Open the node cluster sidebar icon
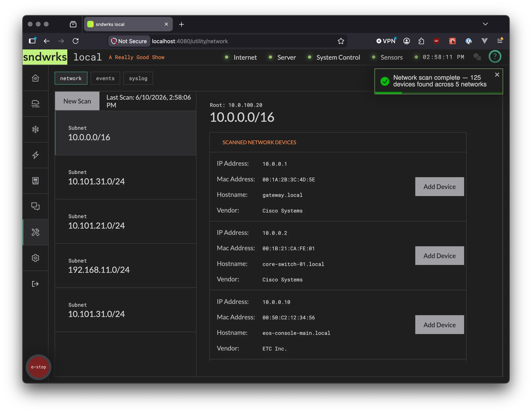 tap(35, 129)
